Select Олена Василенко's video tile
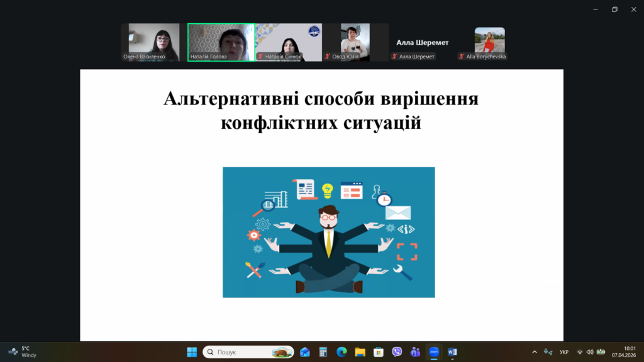The height and width of the screenshot is (362, 644). point(154,42)
